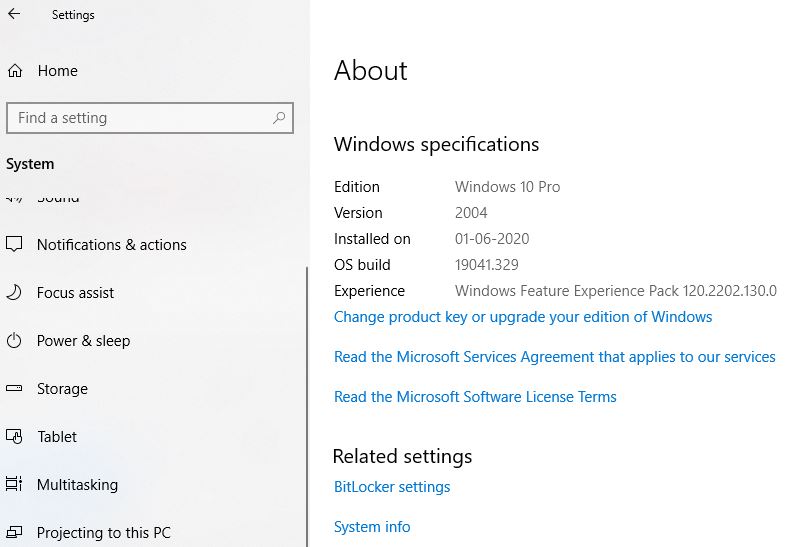Screen dimensions: 809x547
Task: Click the Windows specifications heading
Action: [436, 144]
